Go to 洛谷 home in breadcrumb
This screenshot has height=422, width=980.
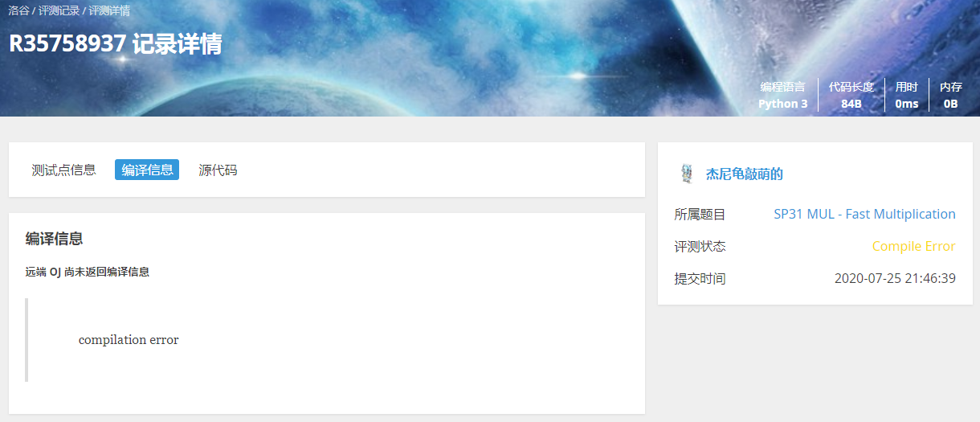pyautogui.click(x=18, y=11)
